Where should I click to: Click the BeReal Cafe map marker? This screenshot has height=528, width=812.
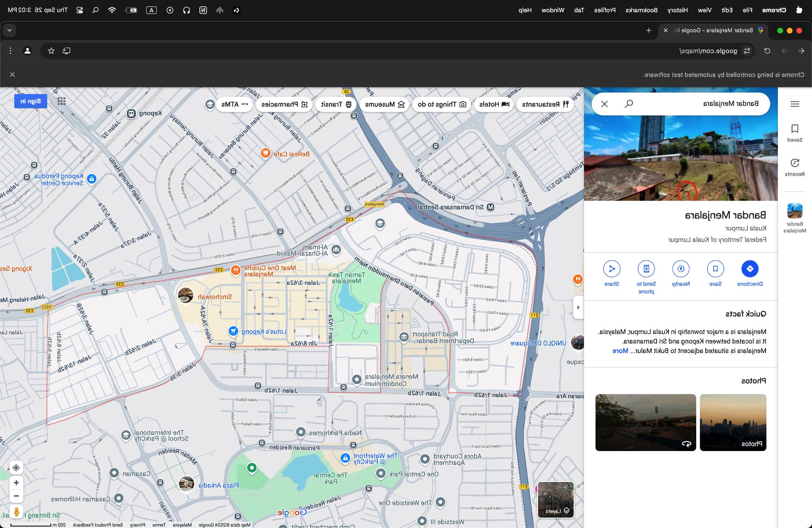[x=265, y=153]
